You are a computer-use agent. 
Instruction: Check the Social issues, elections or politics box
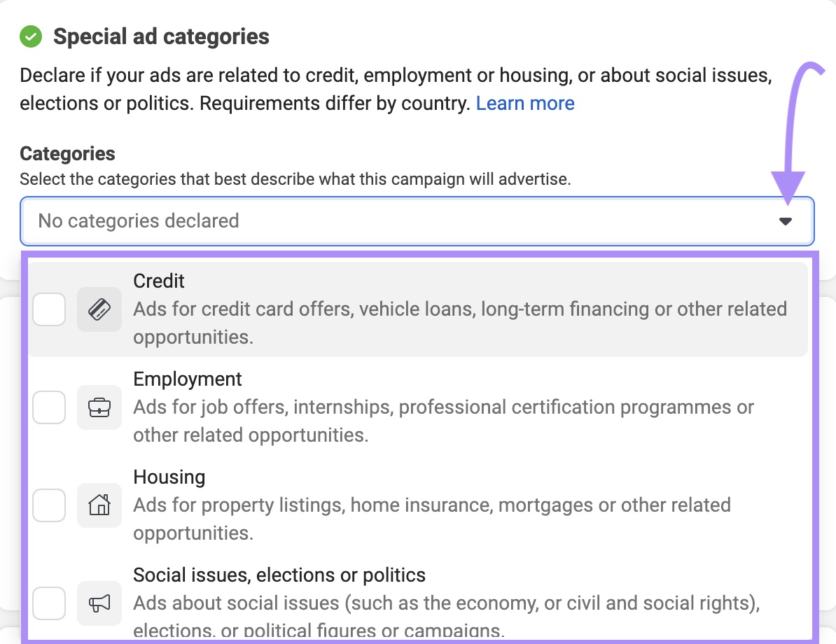pyautogui.click(x=49, y=603)
